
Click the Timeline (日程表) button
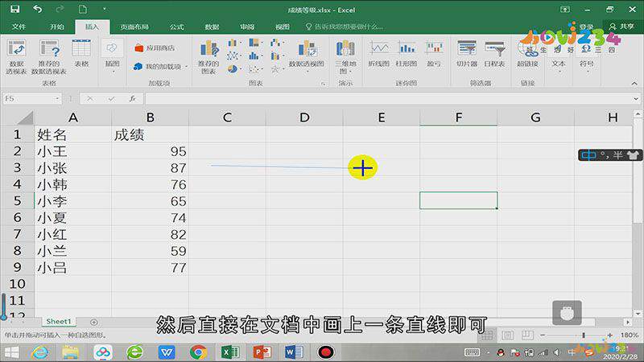pyautogui.click(x=494, y=53)
